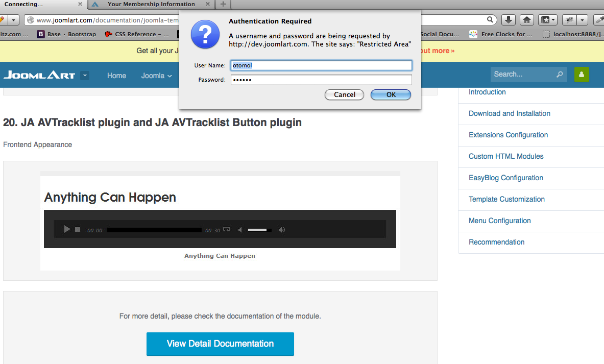Viewport: 604px width, 364px height.
Task: Stop playback in the audio player
Action: click(78, 229)
